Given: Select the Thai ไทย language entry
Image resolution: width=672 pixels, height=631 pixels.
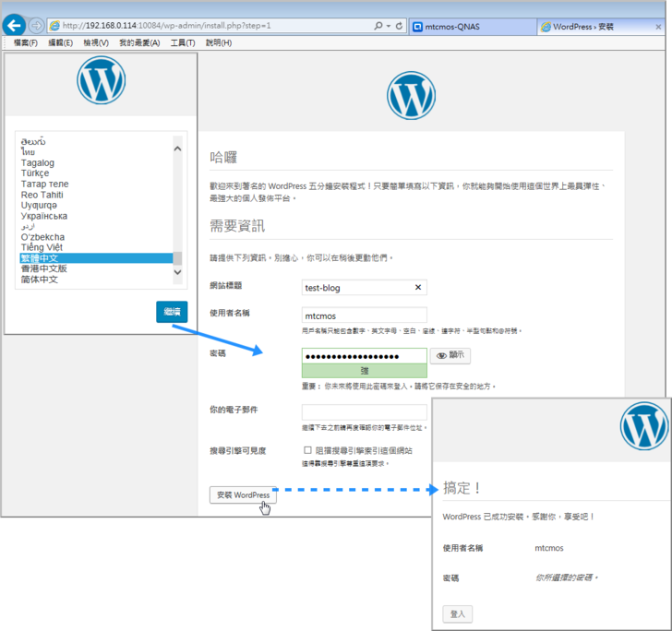Looking at the screenshot, I should [96, 152].
